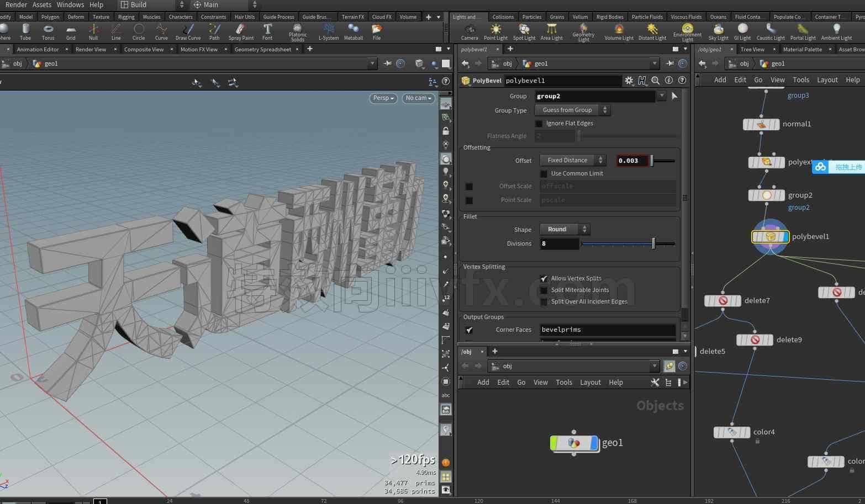865x504 pixels.
Task: Open the Windows menu
Action: [x=70, y=5]
